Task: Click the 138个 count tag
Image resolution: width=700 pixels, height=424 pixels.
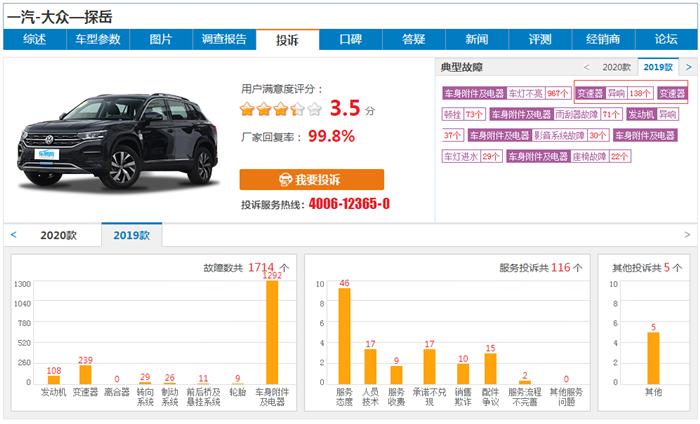Action: pos(639,93)
